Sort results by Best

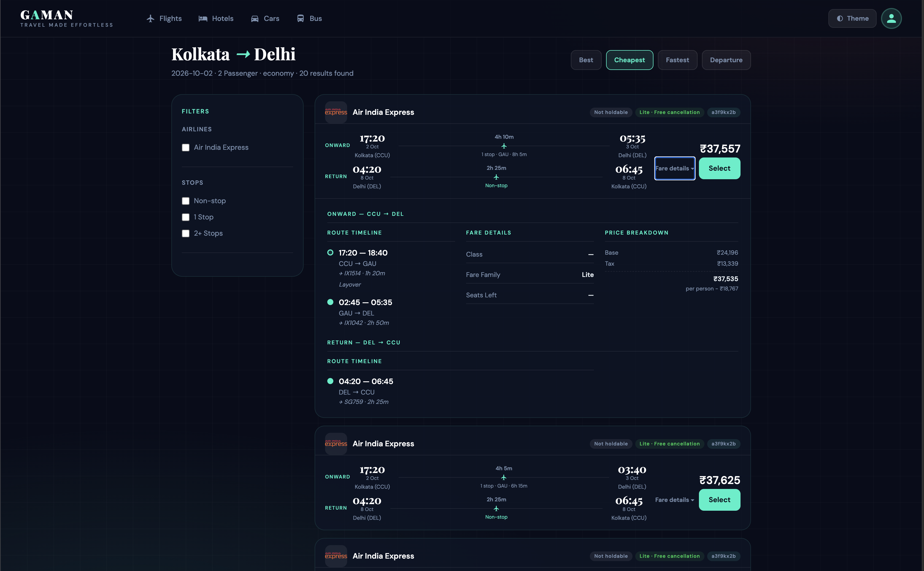pos(586,60)
